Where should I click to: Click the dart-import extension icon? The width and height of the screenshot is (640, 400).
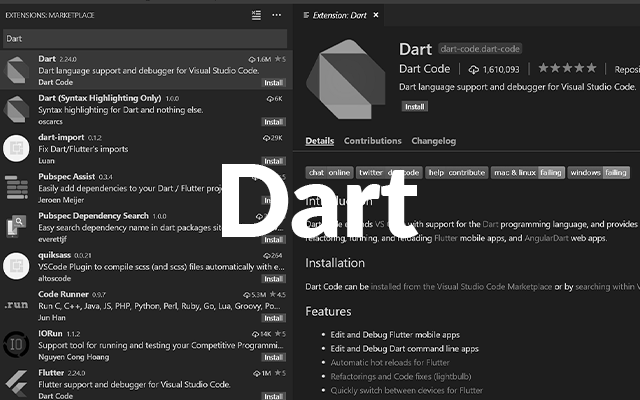click(x=16, y=148)
